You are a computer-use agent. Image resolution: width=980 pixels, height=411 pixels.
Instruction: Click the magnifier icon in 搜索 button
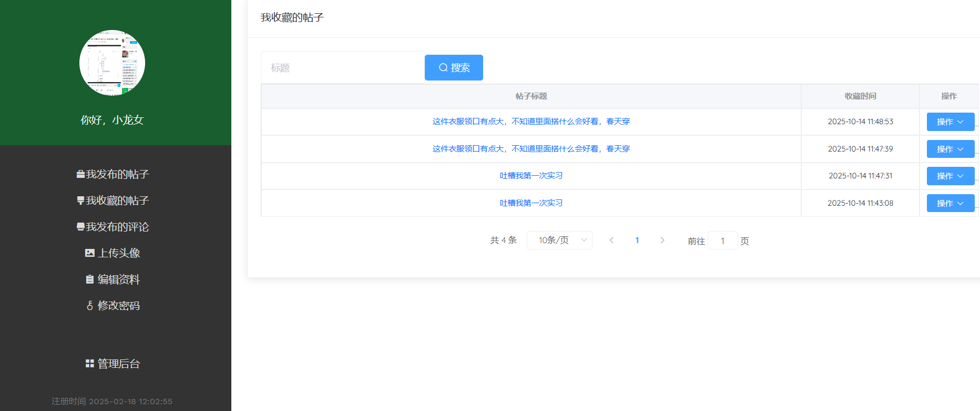443,67
